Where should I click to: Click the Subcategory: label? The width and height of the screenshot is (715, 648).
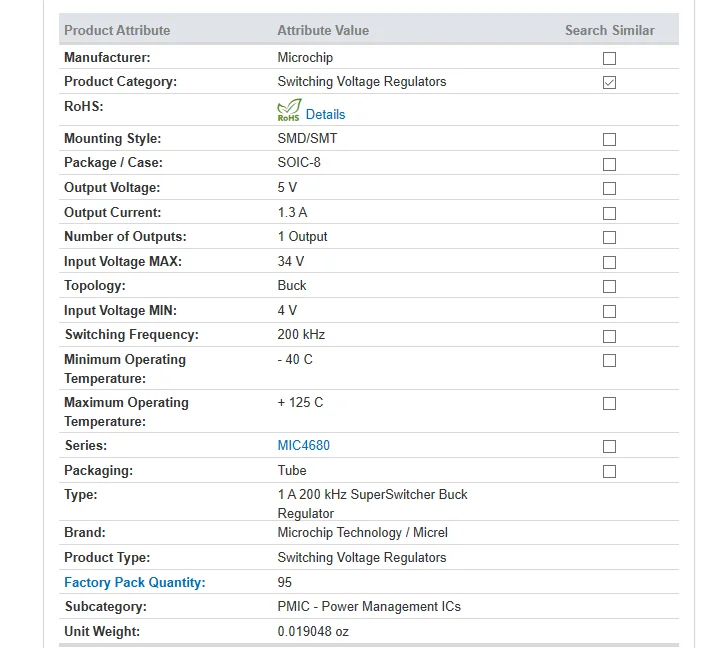106,607
